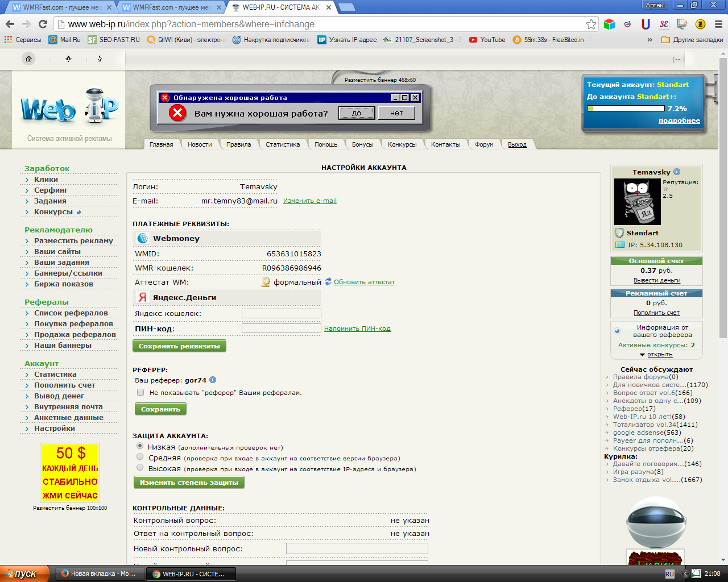Viewport: 728px width, 582px height.
Task: Click the да button in the popup
Action: 357,113
